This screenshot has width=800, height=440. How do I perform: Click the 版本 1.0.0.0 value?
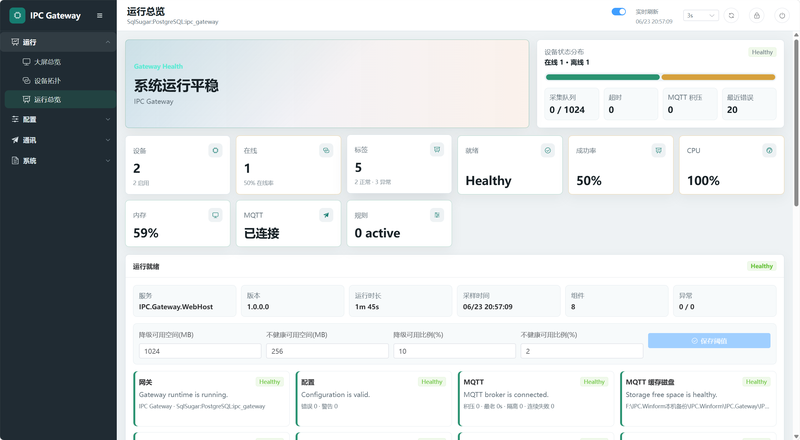[x=258, y=307]
